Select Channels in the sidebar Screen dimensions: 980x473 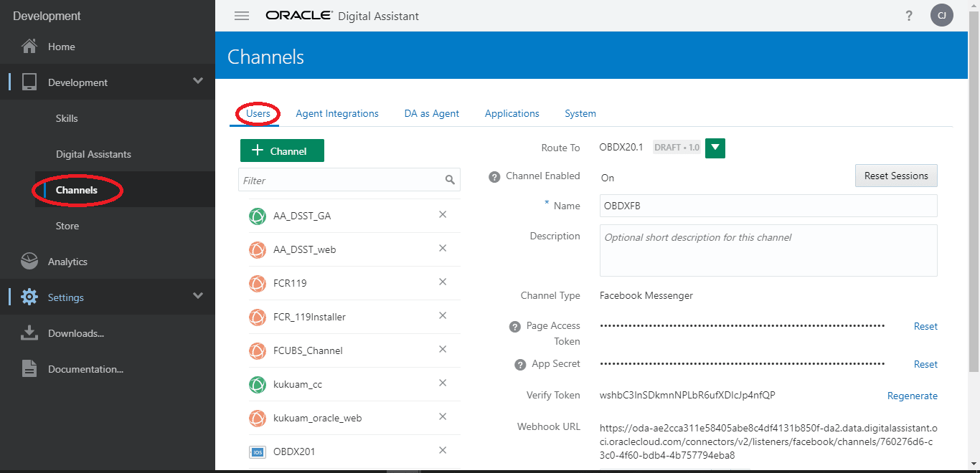76,190
